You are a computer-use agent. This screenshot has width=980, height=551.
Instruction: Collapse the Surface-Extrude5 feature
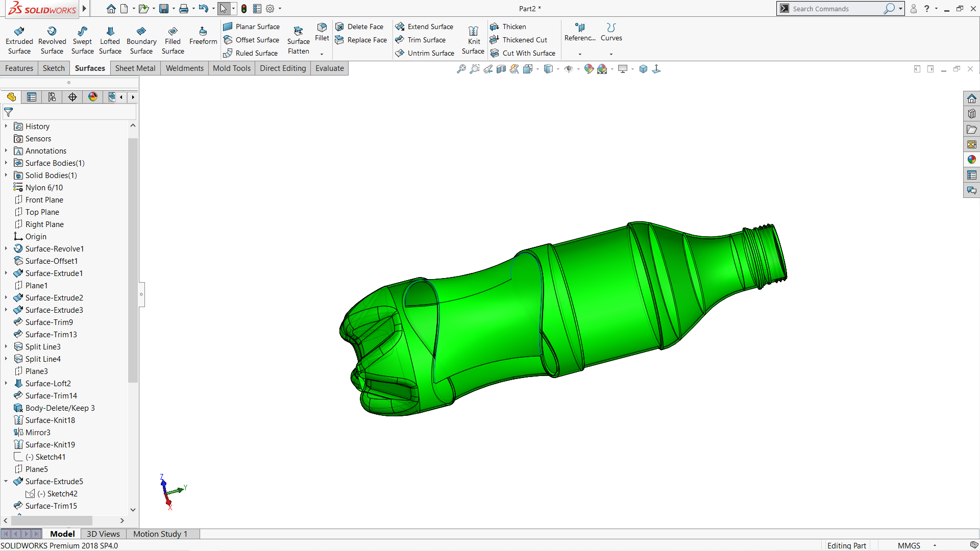pos(6,481)
